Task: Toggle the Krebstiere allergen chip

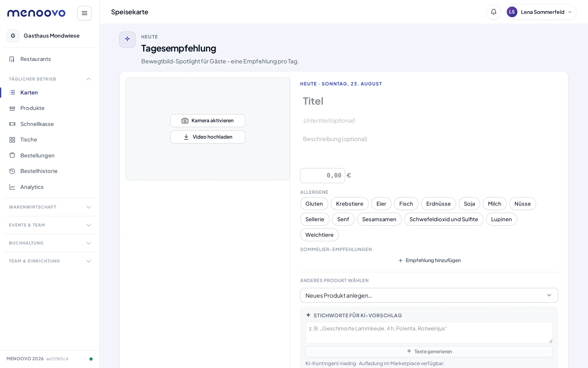Action: [x=349, y=204]
